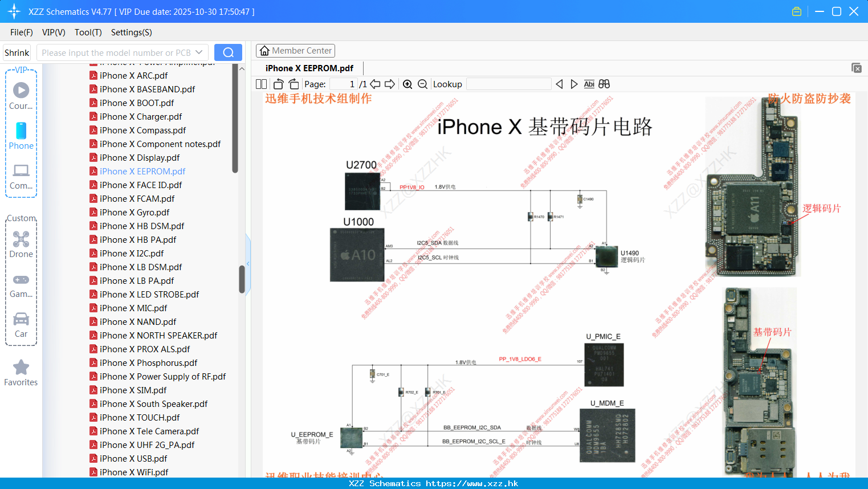
Task: Toggle two-page view layout icon
Action: click(261, 84)
